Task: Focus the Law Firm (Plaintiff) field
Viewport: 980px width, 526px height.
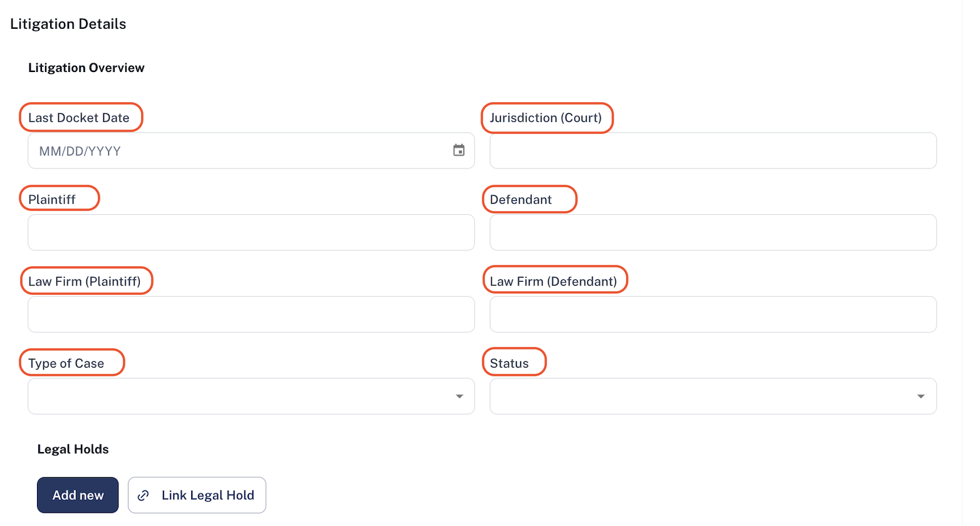Action: coord(251,314)
